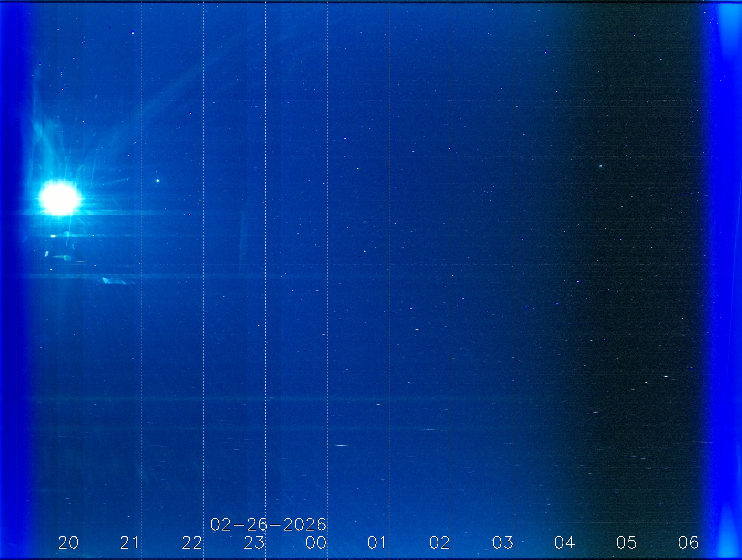Click the 00 midnight hour label
Screen dimensions: 742x560
(316, 542)
